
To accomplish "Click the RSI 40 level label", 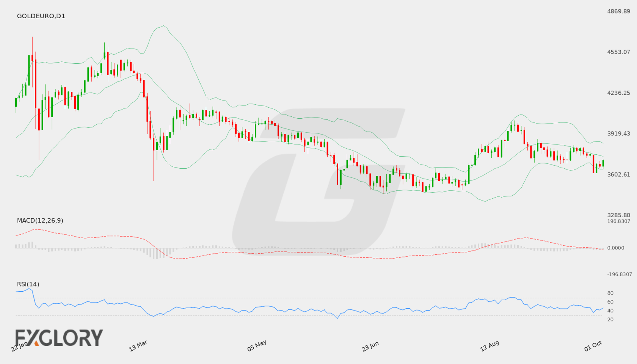I will click(x=610, y=311).
